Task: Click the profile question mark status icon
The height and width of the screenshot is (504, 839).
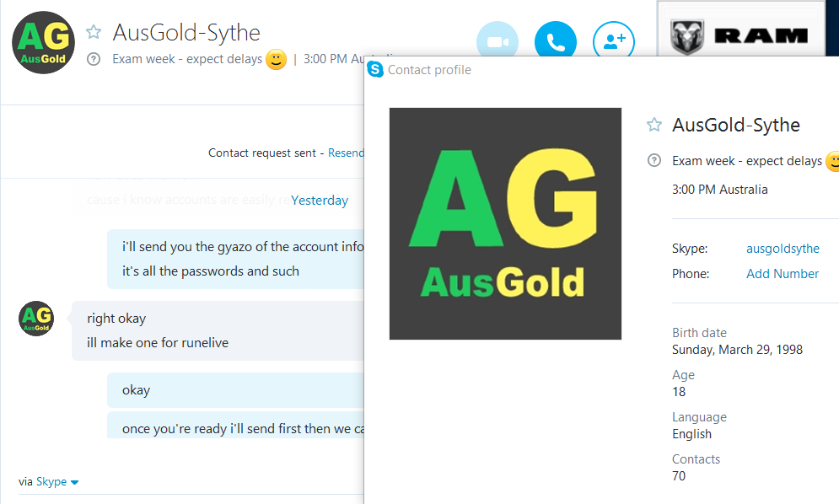Action: 653,160
